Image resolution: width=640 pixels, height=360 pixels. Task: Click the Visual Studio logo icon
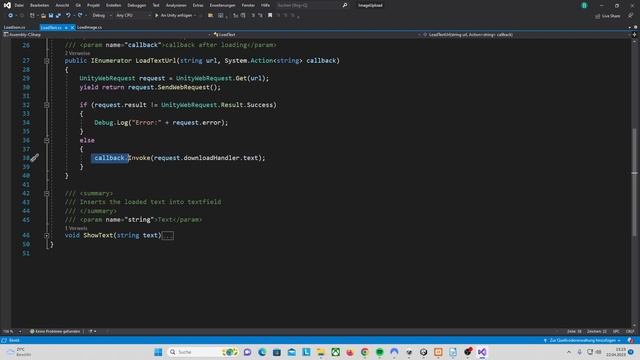[x=7, y=5]
